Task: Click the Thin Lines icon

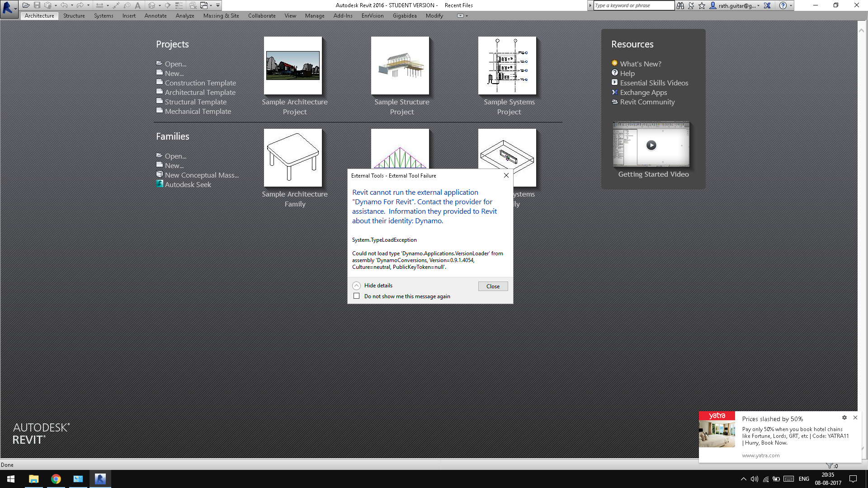Action: click(x=179, y=5)
